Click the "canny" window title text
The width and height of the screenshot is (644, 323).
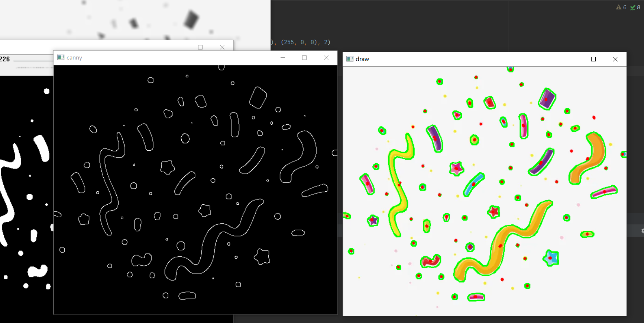click(74, 58)
